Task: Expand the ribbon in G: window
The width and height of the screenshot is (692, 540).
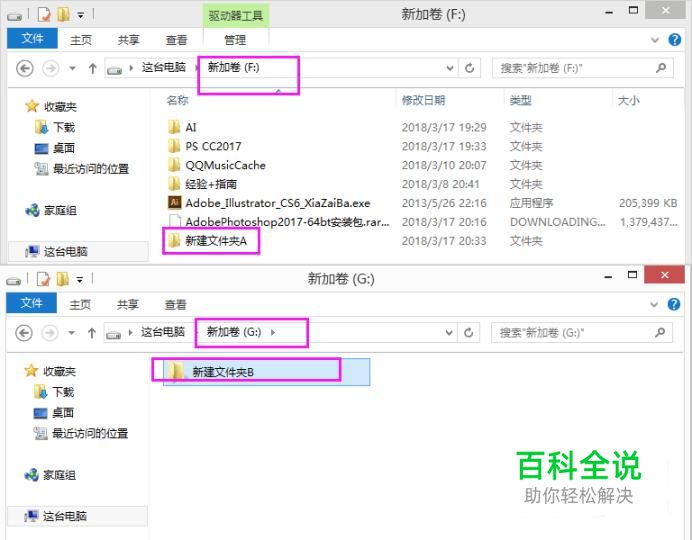Action: [x=654, y=304]
